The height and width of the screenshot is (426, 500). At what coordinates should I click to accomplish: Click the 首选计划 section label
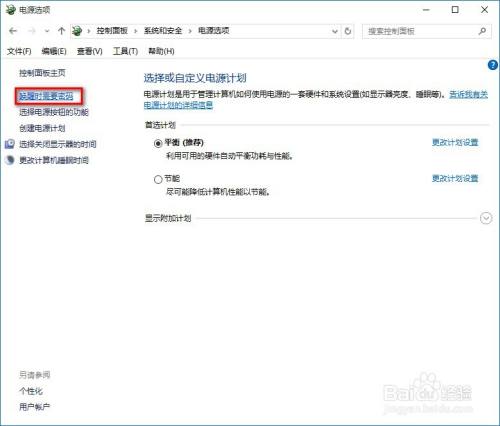coord(160,125)
